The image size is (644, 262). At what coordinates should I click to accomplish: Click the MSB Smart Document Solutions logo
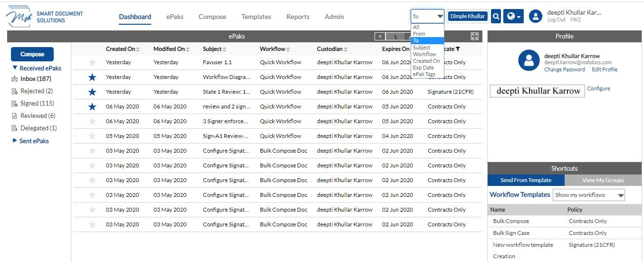tap(45, 17)
